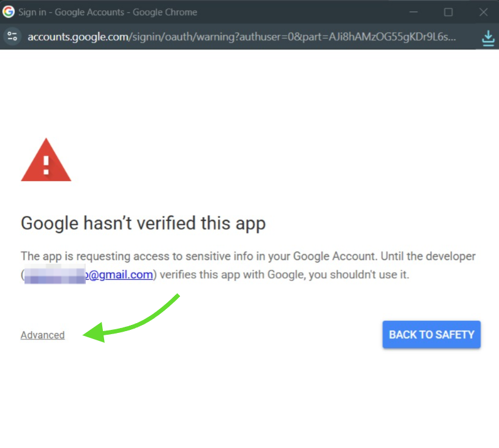499x448 pixels.
Task: Close the Sign in Google Accounts window
Action: tap(483, 12)
